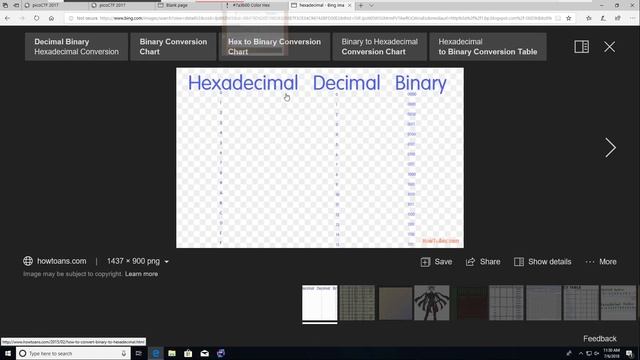Toggle the side panel layout icon
Viewport: 640px width, 360px height.
tap(581, 47)
